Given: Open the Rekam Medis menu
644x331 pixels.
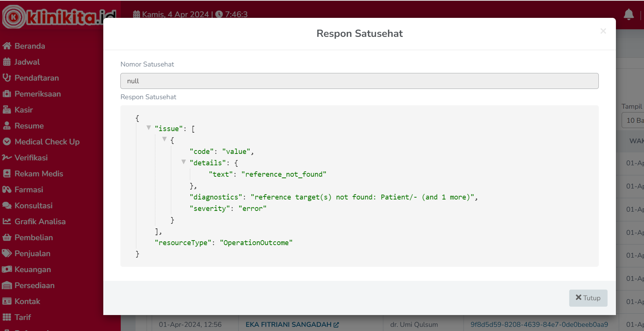Looking at the screenshot, I should [x=38, y=174].
